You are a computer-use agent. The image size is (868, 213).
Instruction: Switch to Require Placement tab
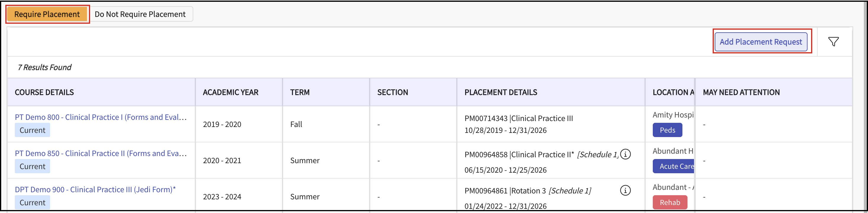pos(47,14)
